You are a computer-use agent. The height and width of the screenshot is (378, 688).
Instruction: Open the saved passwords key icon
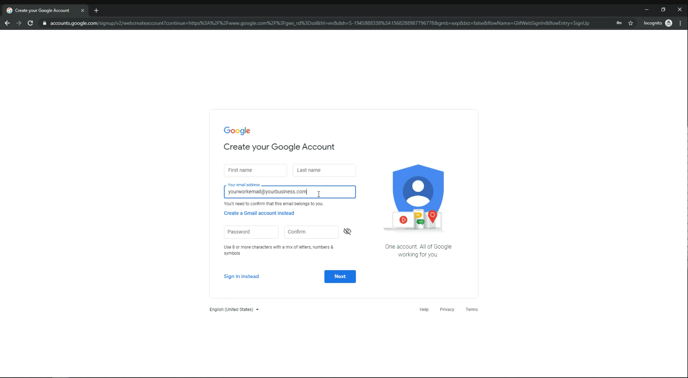point(619,23)
